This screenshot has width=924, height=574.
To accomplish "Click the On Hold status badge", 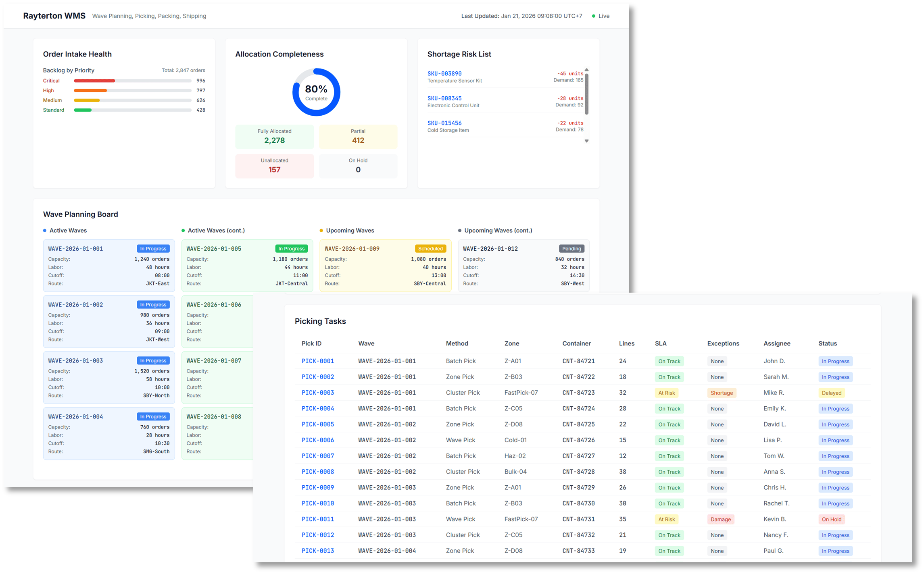I will (831, 520).
